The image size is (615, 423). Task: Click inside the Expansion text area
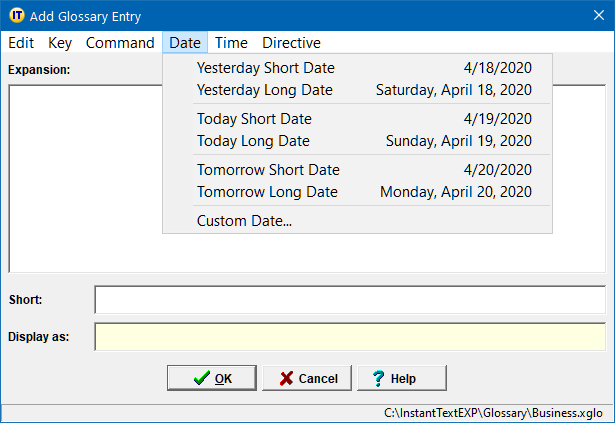pyautogui.click(x=86, y=178)
